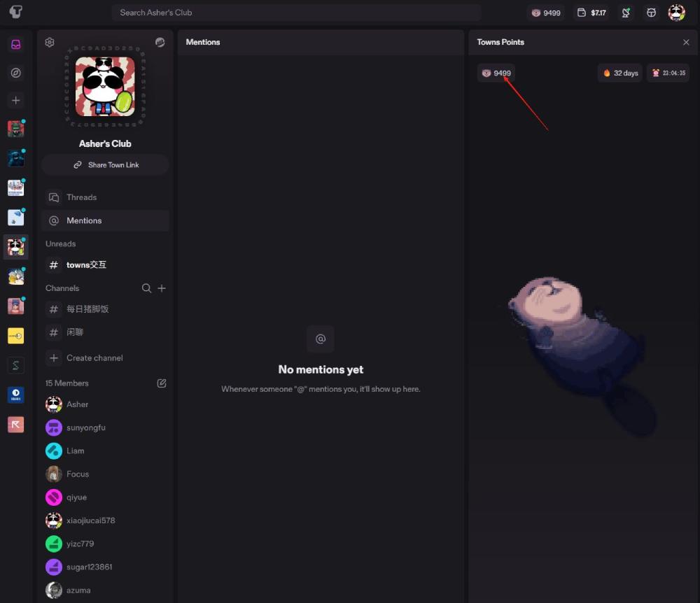Click the Share Town Link button
This screenshot has height=603, width=700.
point(105,165)
